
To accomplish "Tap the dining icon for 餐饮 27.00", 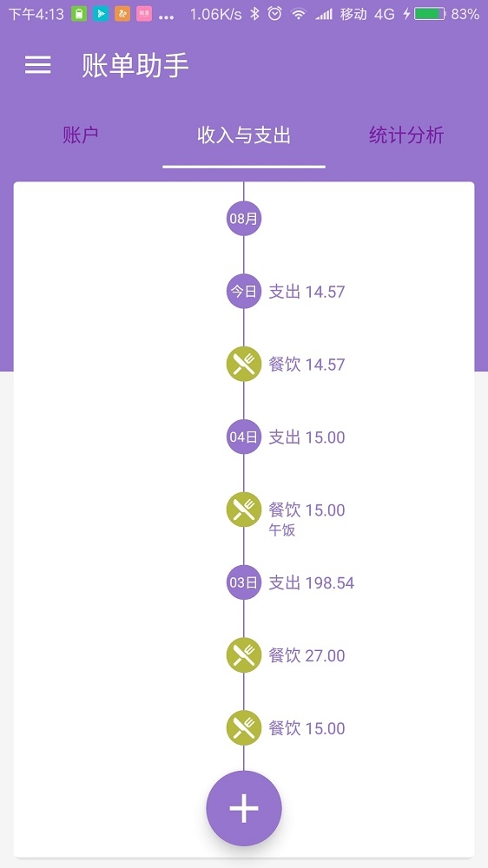I will [244, 654].
